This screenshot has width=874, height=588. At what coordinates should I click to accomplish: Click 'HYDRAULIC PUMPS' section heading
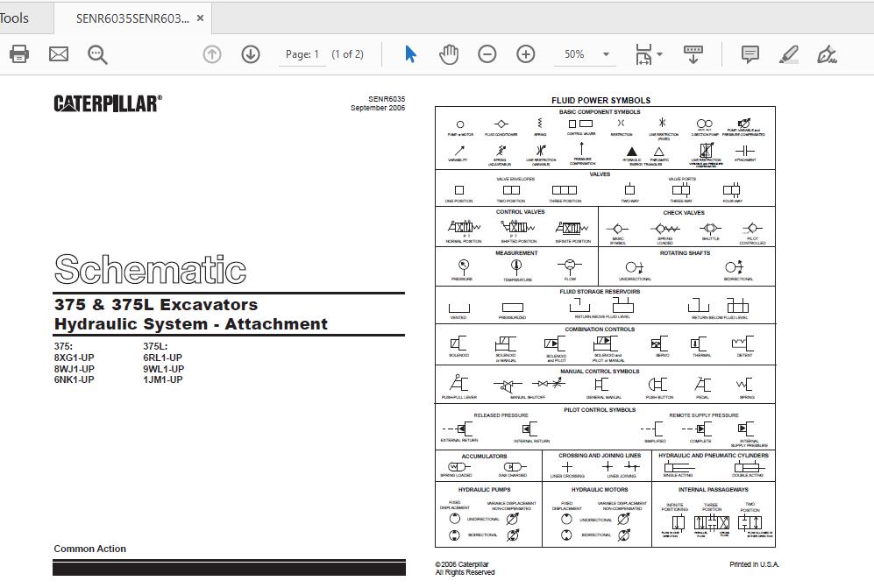[x=485, y=490]
